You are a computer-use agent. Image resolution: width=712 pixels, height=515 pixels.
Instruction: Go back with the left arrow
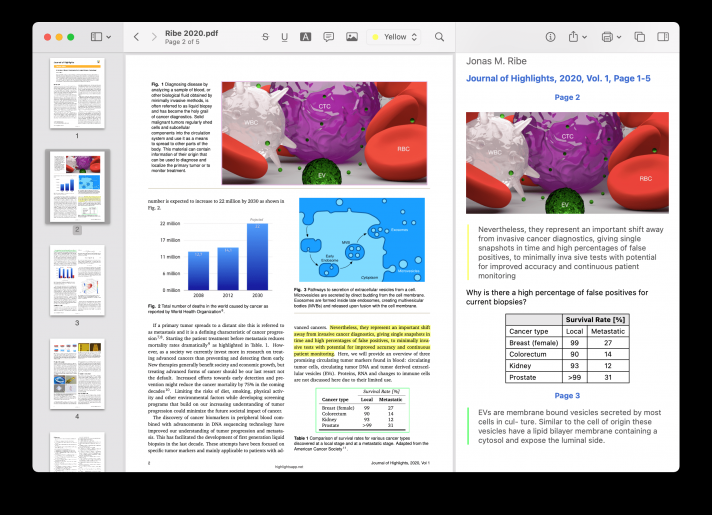click(x=136, y=37)
